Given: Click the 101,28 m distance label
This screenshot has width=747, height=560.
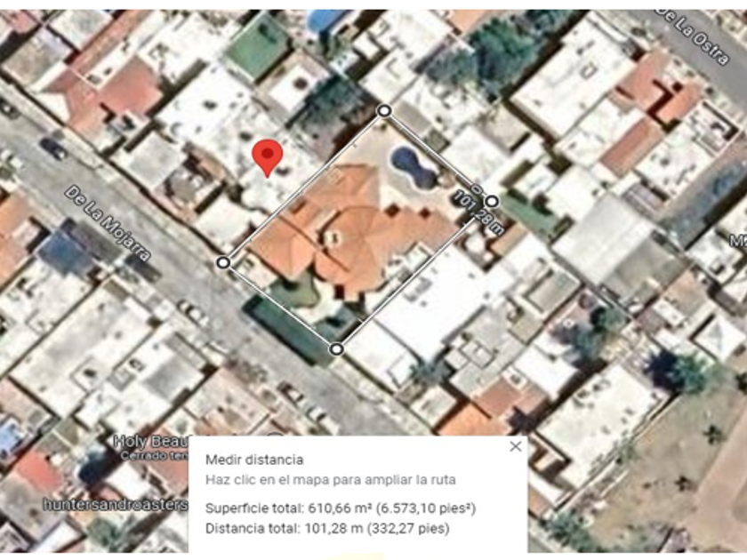Looking at the screenshot, I should click(478, 212).
